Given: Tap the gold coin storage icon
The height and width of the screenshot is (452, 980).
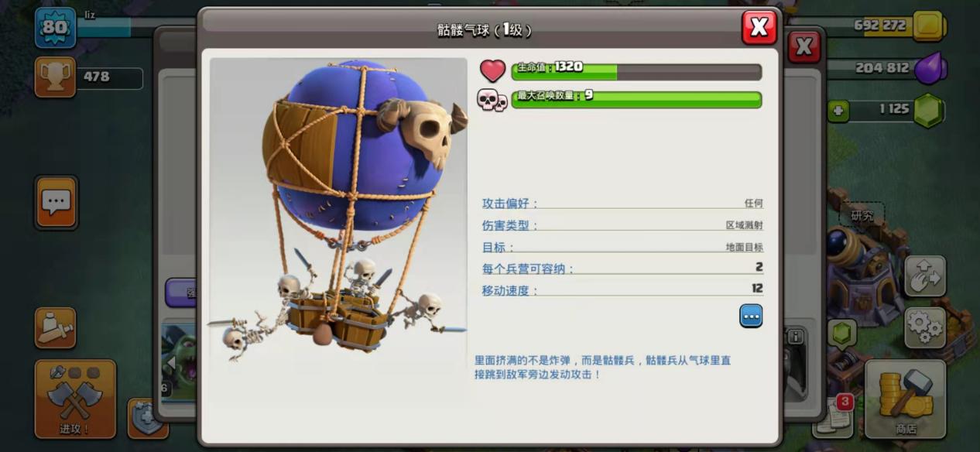Looking at the screenshot, I should pos(928,26).
